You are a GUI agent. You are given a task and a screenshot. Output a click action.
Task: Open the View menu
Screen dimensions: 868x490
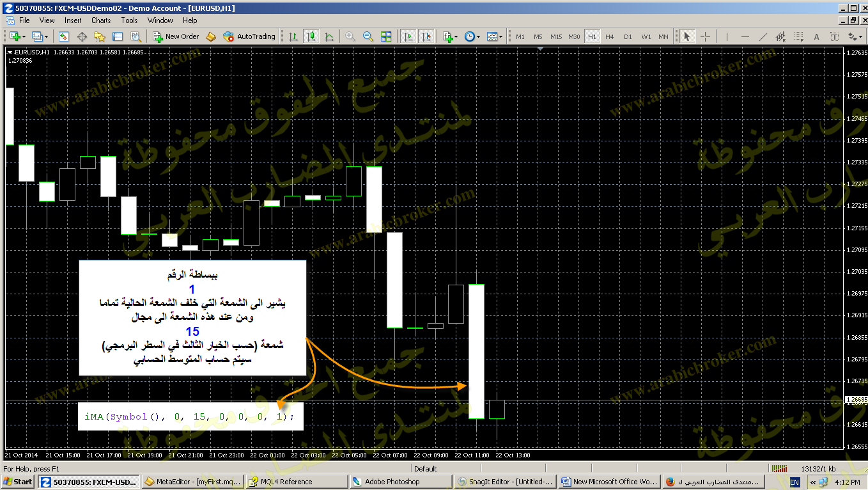tap(47, 20)
